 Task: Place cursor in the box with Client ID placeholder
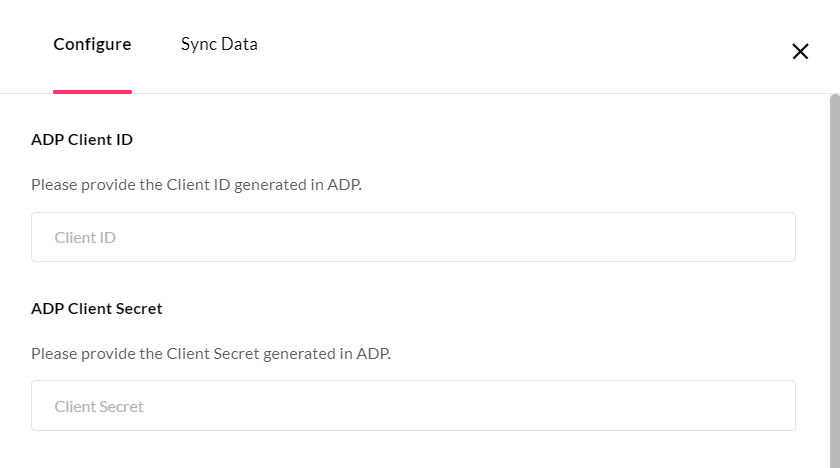click(x=413, y=237)
